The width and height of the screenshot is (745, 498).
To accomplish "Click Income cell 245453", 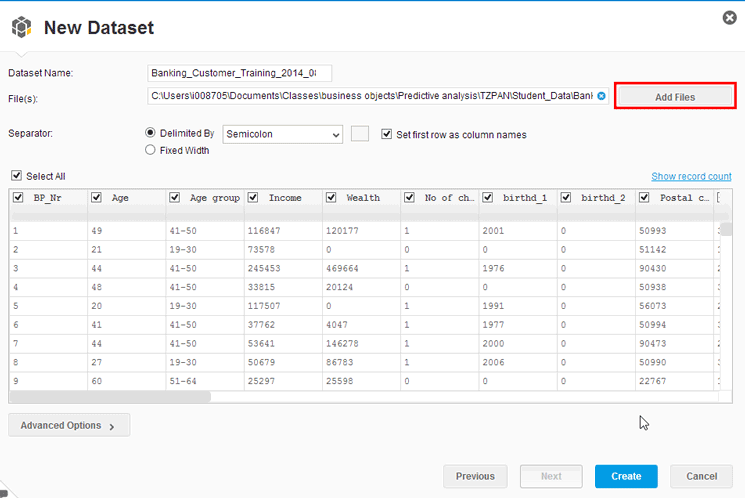I will tap(264, 268).
